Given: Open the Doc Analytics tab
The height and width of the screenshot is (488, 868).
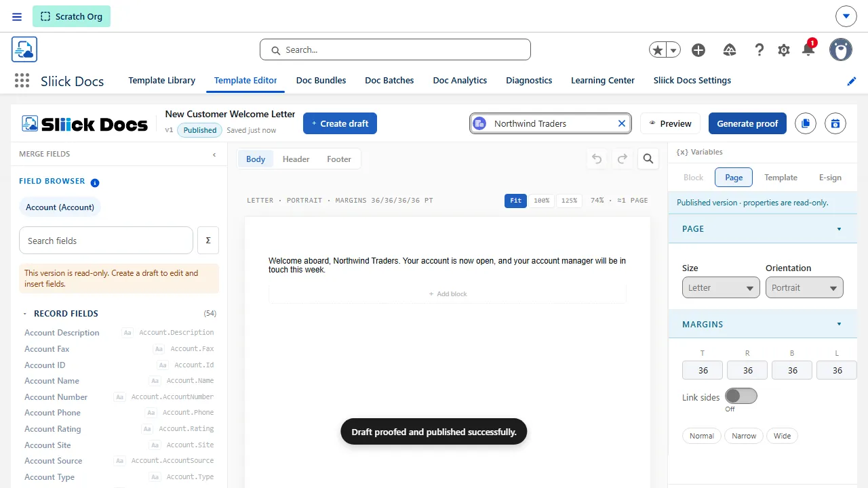Looking at the screenshot, I should click(460, 81).
